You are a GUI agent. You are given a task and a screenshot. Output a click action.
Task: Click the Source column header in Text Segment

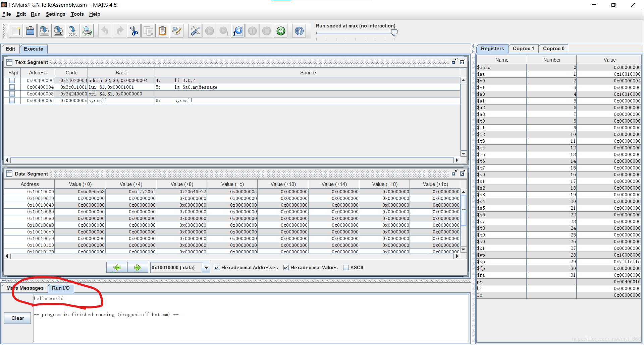click(308, 73)
